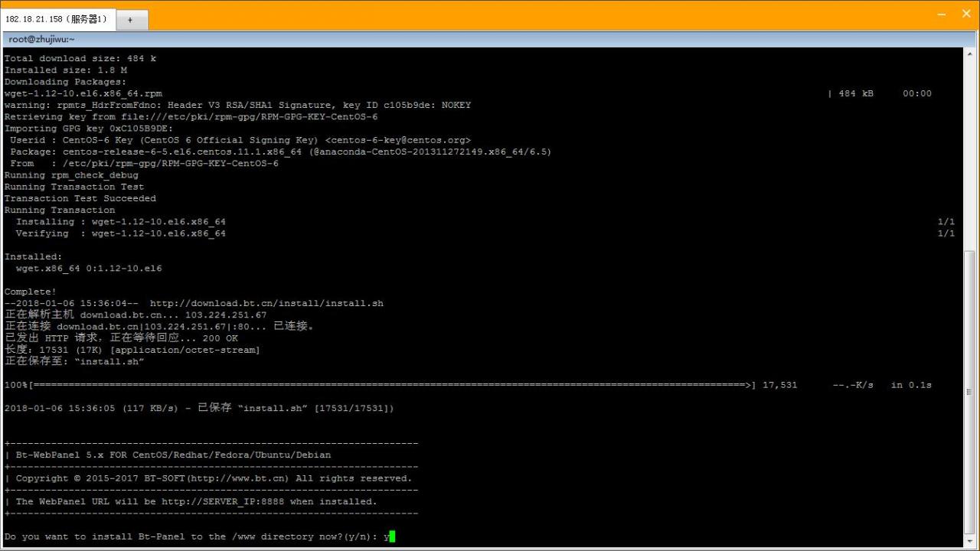980x551 pixels.
Task: Click the 'Total download size: 484 k' line
Action: [x=80, y=58]
